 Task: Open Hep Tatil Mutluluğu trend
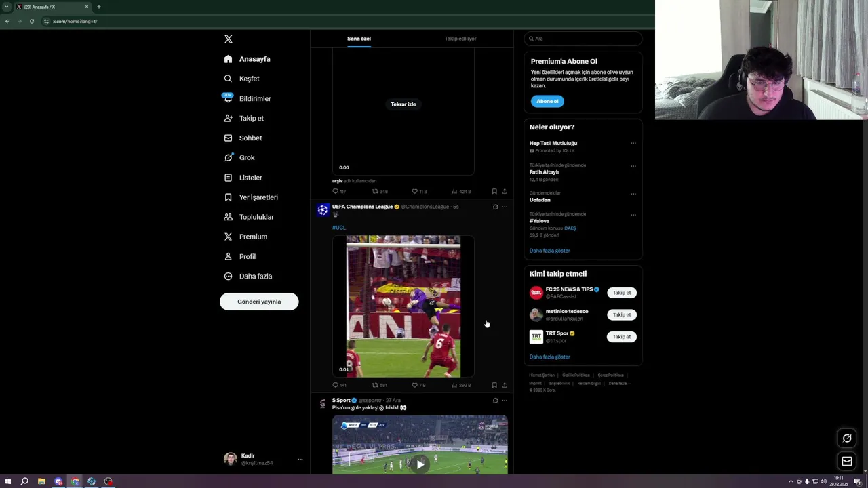click(553, 144)
